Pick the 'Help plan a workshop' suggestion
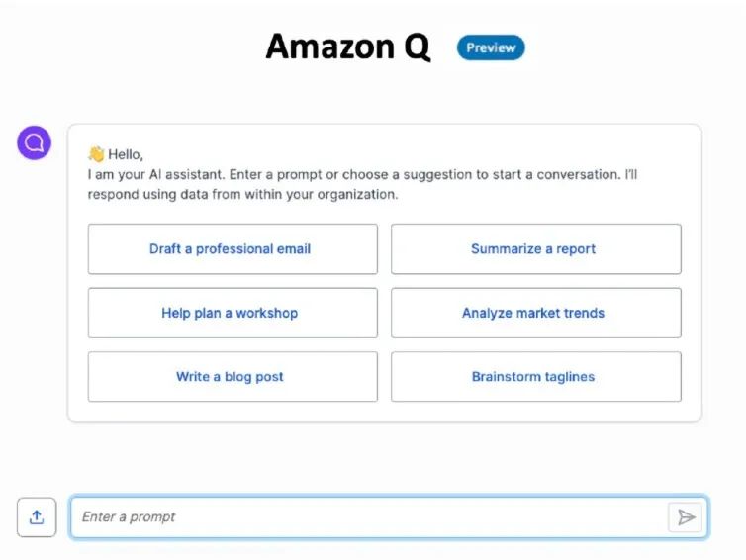This screenshot has width=746, height=560. [x=233, y=313]
